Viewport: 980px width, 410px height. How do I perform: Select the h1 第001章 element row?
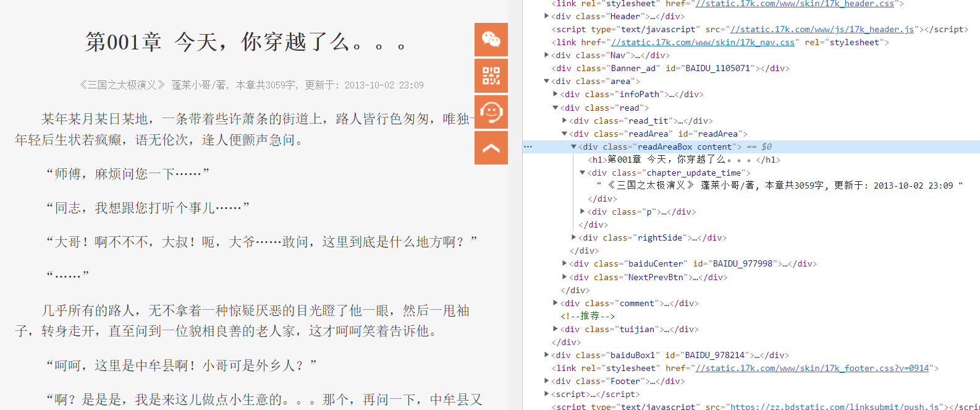click(x=684, y=160)
